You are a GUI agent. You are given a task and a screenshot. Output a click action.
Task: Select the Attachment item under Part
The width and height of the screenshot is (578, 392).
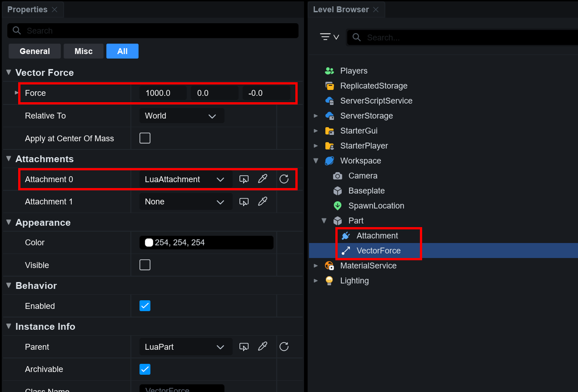tap(377, 236)
